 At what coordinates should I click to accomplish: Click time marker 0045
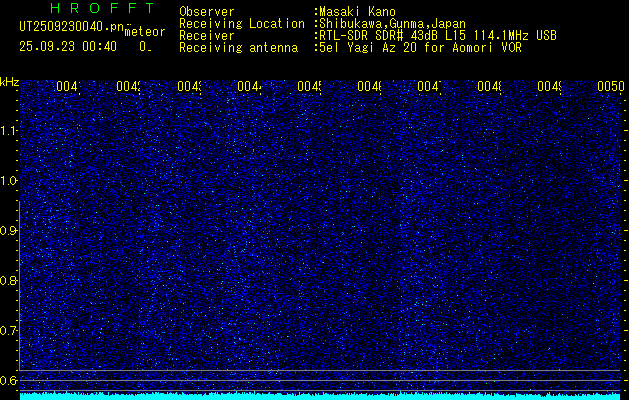pyautogui.click(x=309, y=86)
